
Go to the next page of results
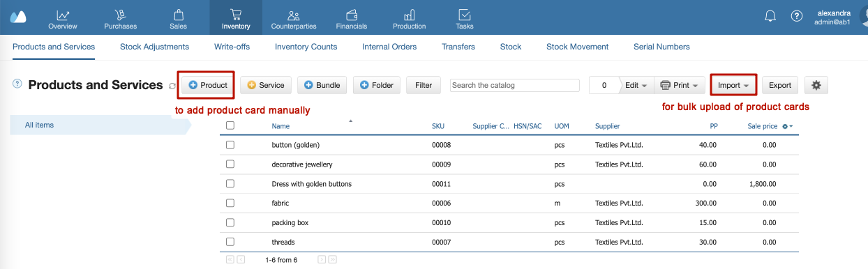point(322,259)
